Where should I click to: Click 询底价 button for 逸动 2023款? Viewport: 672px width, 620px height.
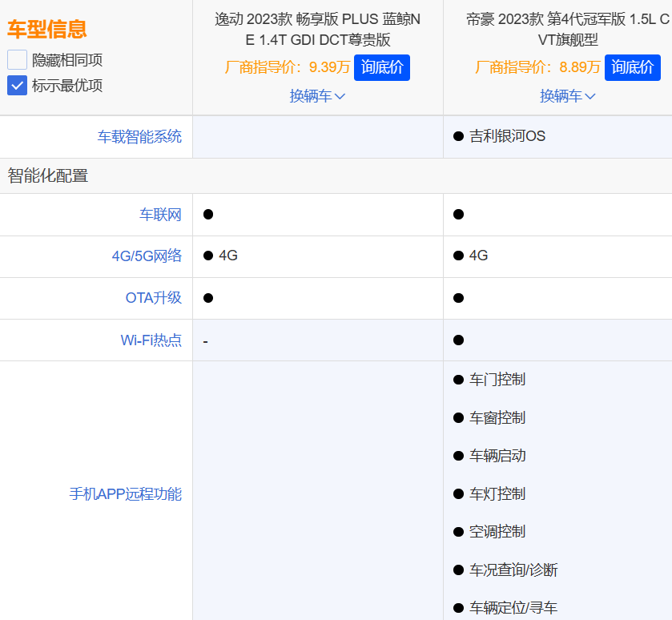coord(381,67)
